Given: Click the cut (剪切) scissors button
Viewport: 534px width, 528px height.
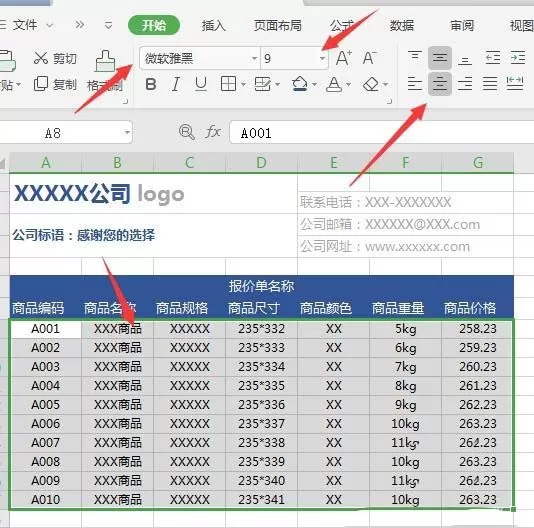Looking at the screenshot, I should point(56,59).
